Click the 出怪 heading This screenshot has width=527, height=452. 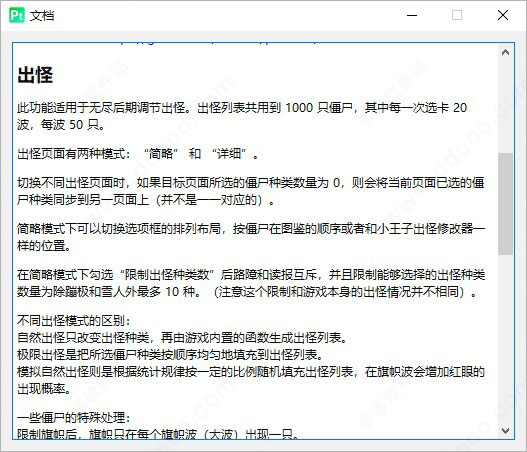click(x=35, y=75)
